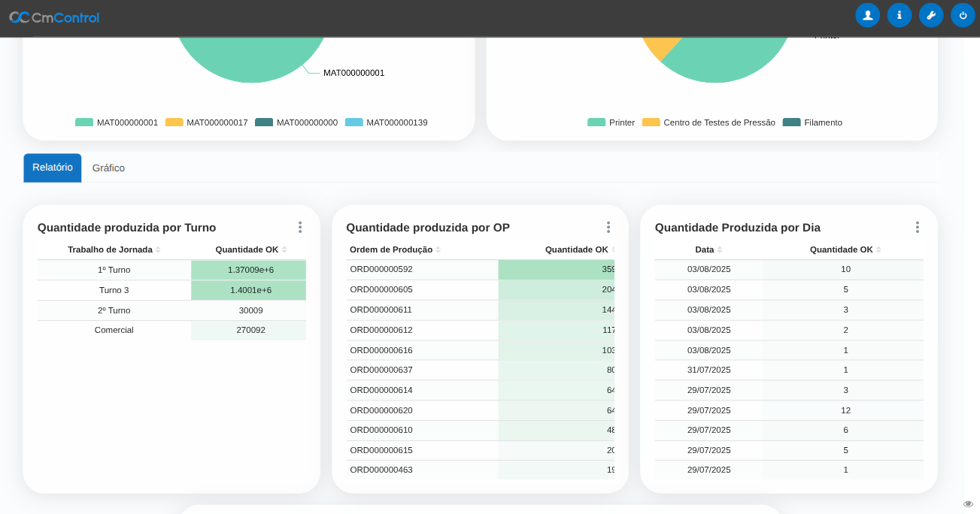
Task: Click the power logout icon
Action: [963, 15]
